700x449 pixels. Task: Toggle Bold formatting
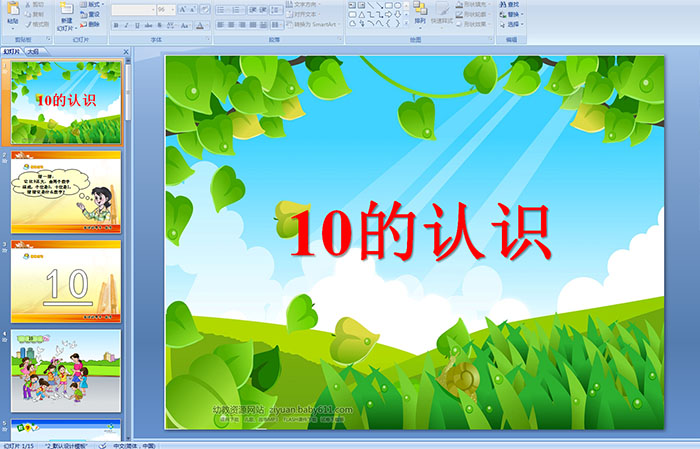[x=115, y=25]
